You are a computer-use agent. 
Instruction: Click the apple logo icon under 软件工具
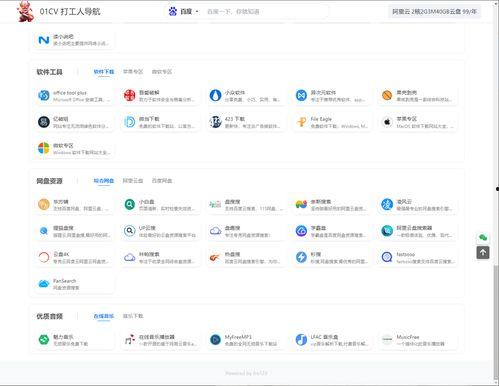387,122
